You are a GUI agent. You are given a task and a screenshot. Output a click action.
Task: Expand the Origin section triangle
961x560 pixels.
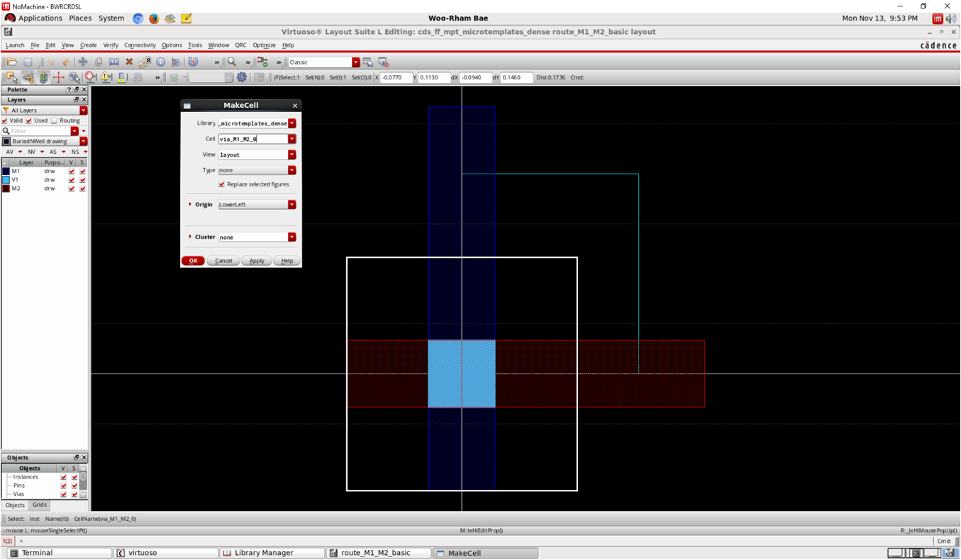tap(190, 204)
